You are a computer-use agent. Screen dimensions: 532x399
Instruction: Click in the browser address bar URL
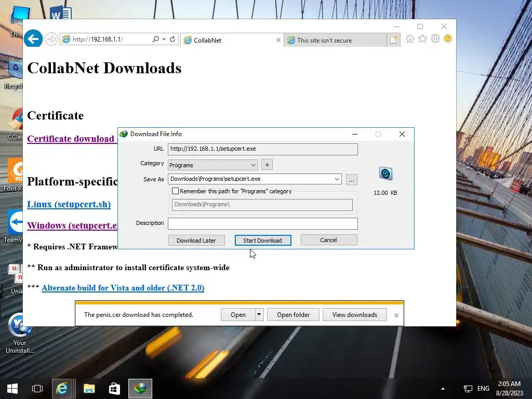tap(105, 39)
